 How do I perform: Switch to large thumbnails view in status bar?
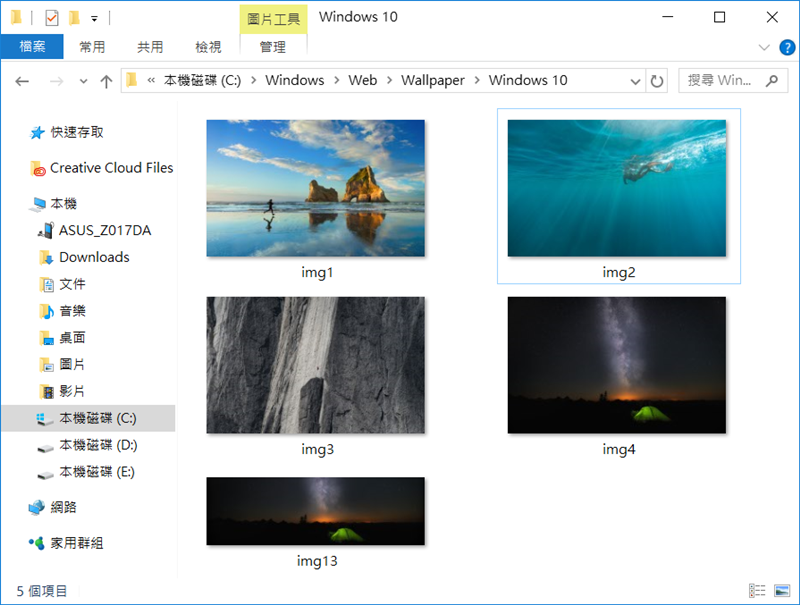click(x=780, y=591)
